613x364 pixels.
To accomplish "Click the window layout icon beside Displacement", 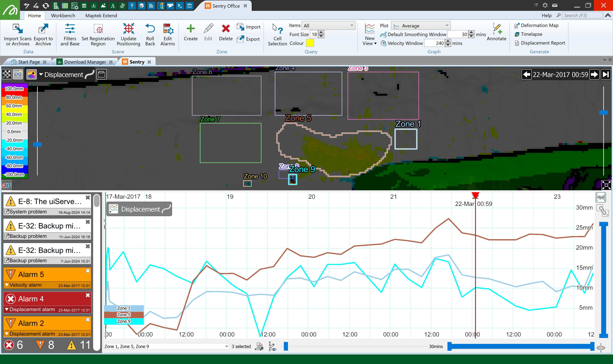I will point(101,74).
